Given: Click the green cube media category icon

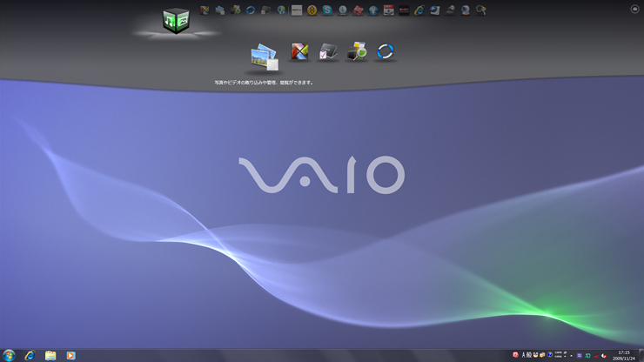Looking at the screenshot, I should 178,21.
